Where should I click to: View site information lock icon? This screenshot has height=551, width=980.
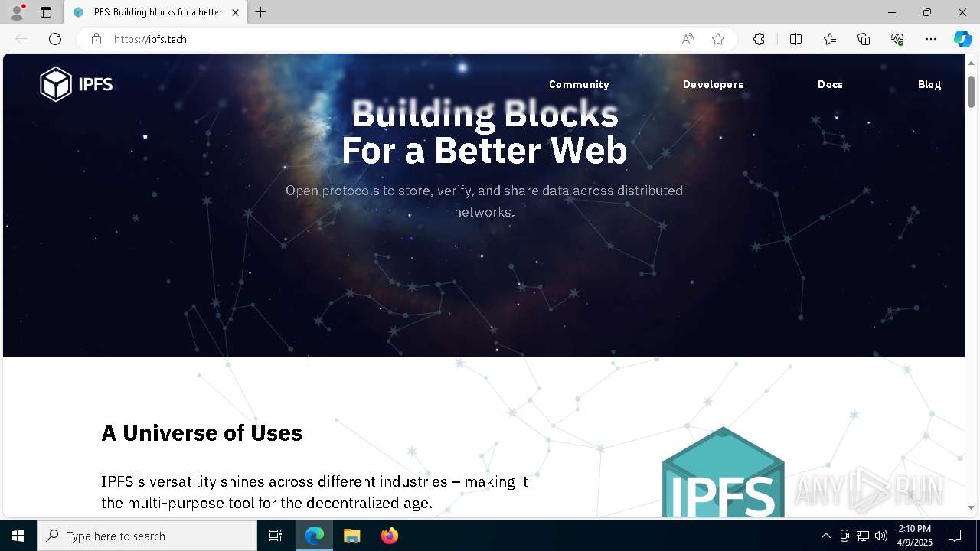[96, 39]
